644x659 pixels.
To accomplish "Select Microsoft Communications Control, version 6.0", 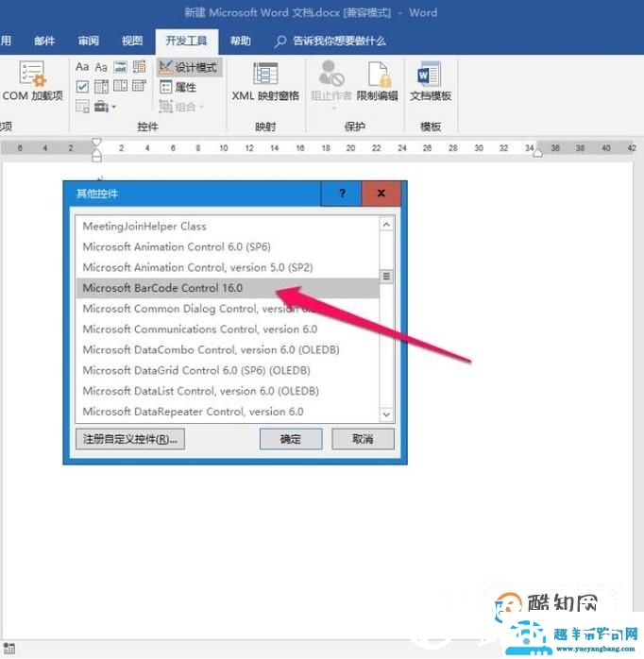I will (x=228, y=329).
